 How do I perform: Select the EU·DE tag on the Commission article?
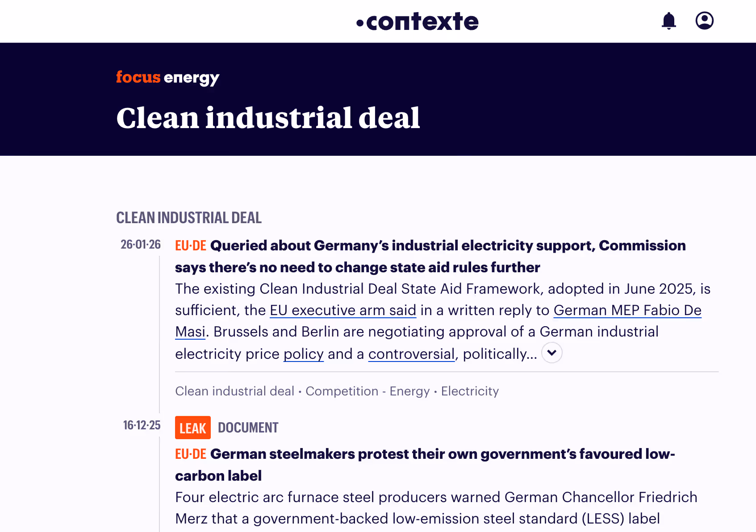point(190,245)
